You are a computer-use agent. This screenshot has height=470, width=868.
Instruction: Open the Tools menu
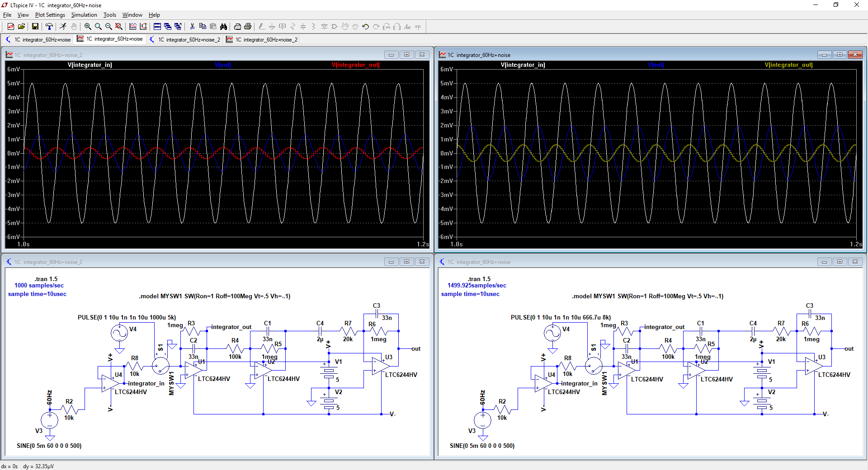coord(110,15)
